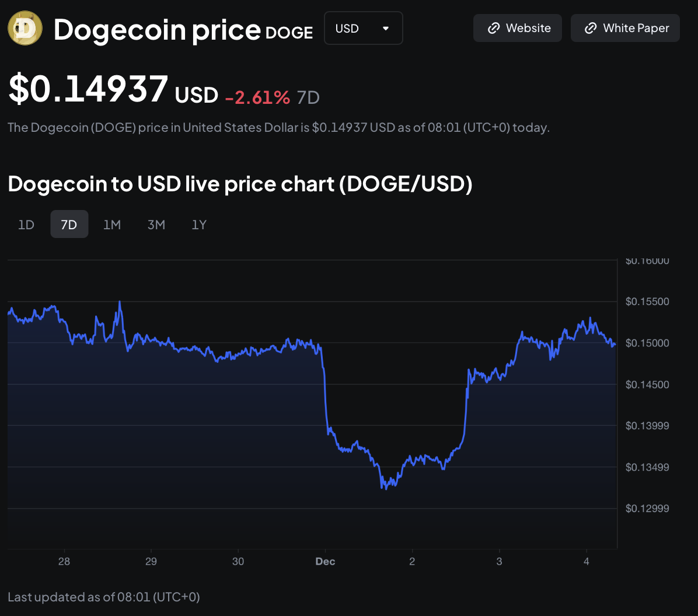
Task: Open the USD currency dropdown
Action: tap(363, 28)
